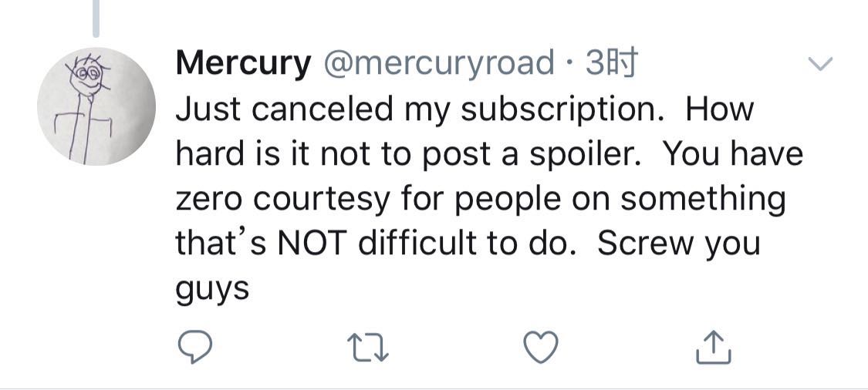
Task: Click the phrase "Screw you" in the tweet
Action: pos(679,244)
